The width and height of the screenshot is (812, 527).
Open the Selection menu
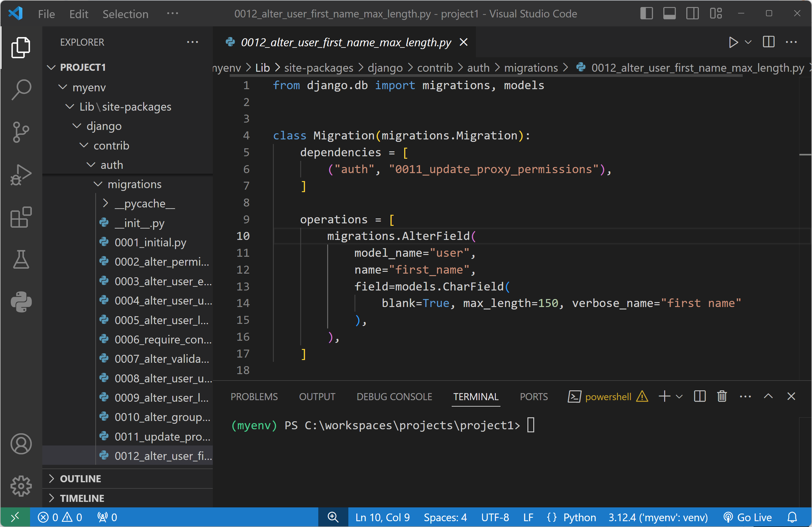pyautogui.click(x=125, y=14)
